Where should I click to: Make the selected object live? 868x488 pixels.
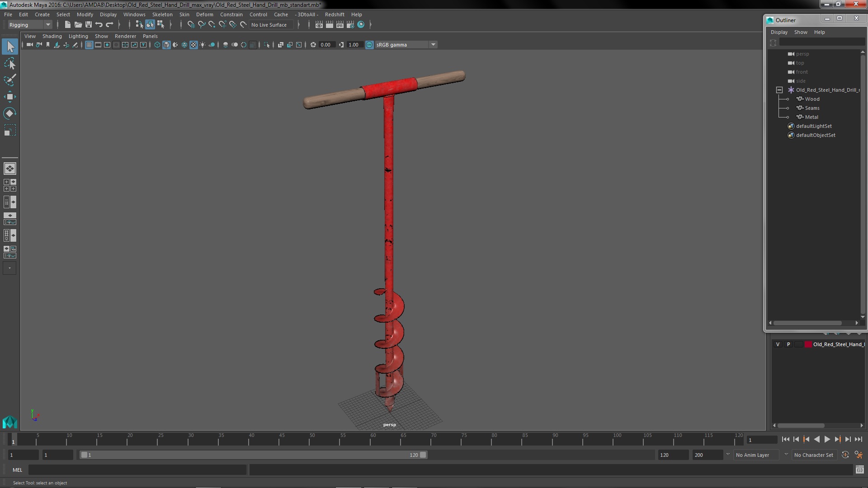pyautogui.click(x=243, y=24)
